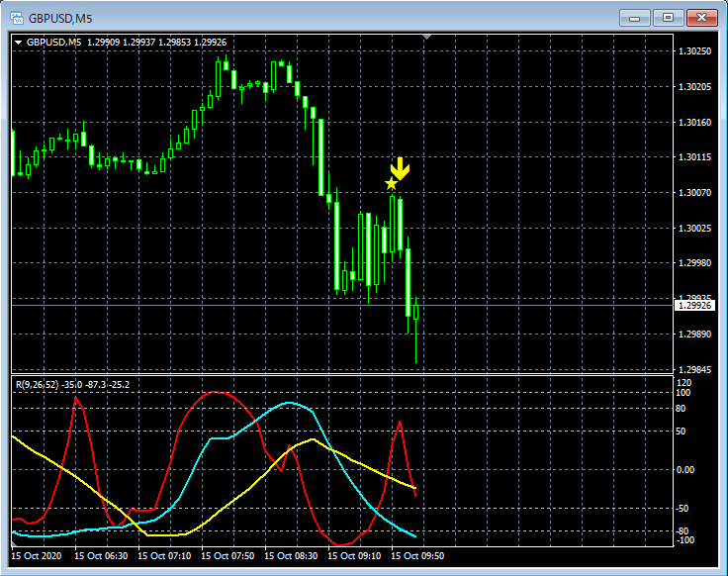Click the 0.00 level on indicator scale

pos(685,469)
